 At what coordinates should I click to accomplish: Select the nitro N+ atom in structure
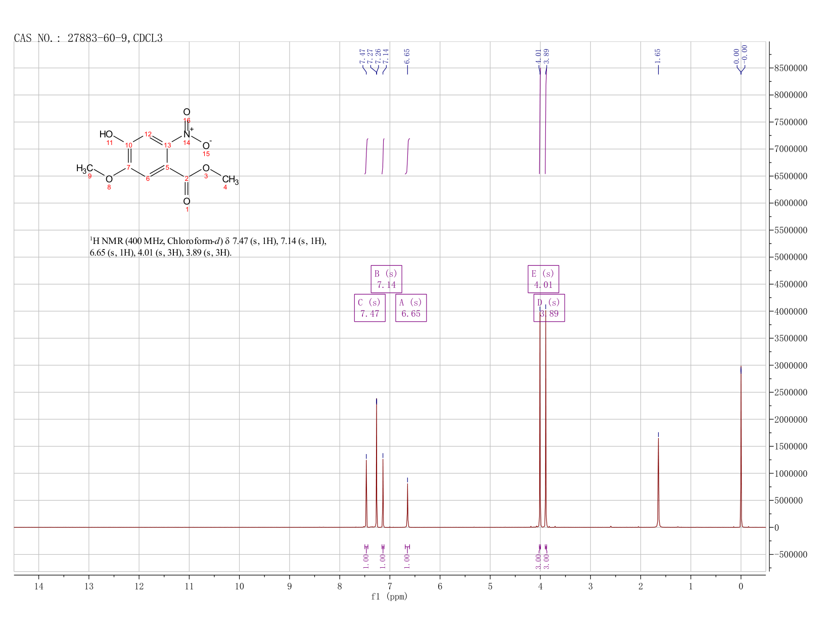188,134
